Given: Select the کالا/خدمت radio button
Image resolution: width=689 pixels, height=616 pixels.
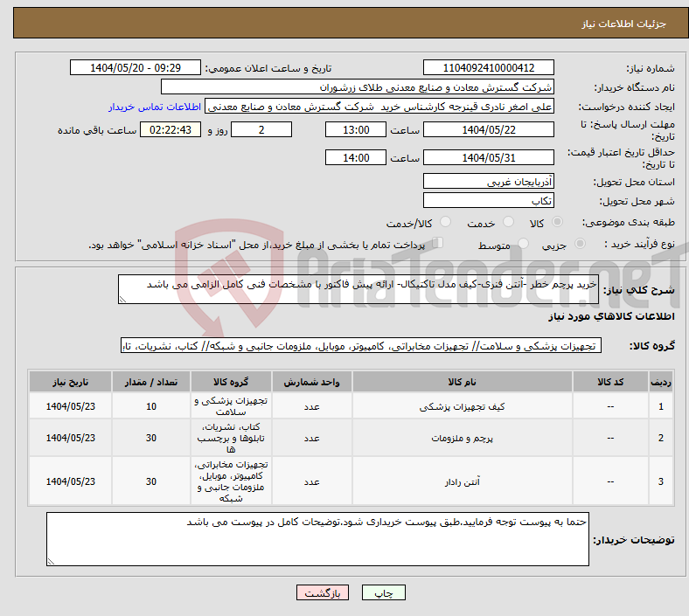Looking at the screenshot, I should pos(445,222).
